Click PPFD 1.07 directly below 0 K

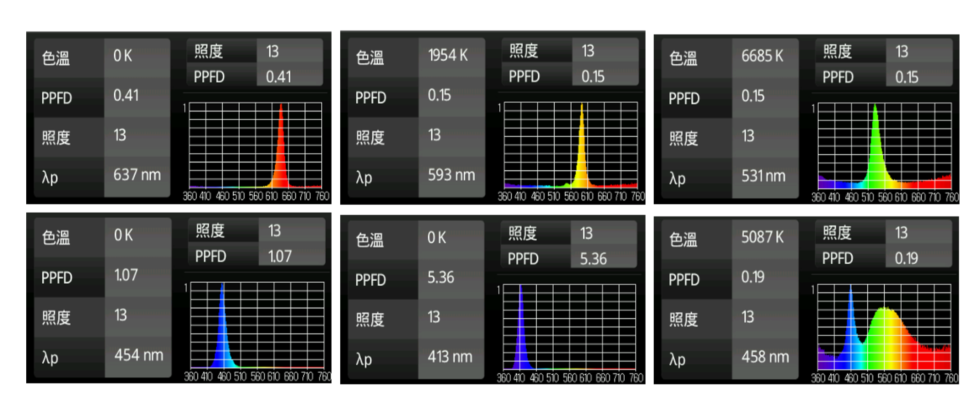(126, 275)
